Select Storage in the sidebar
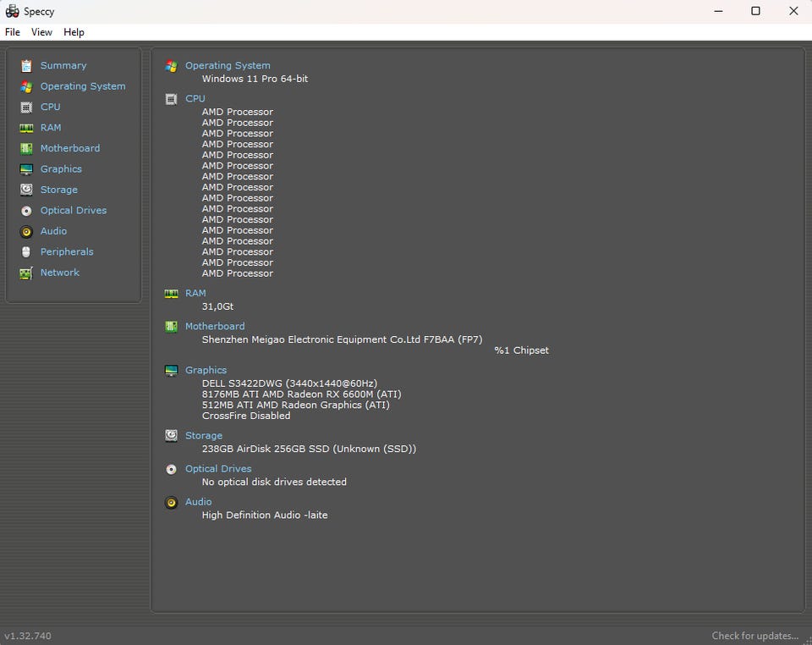 pos(59,190)
